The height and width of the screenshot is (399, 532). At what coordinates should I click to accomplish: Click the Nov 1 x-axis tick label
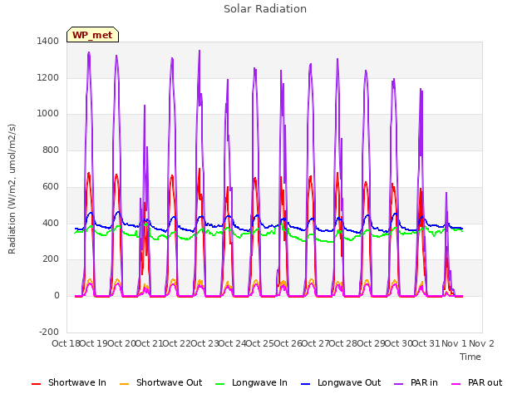click(x=454, y=343)
